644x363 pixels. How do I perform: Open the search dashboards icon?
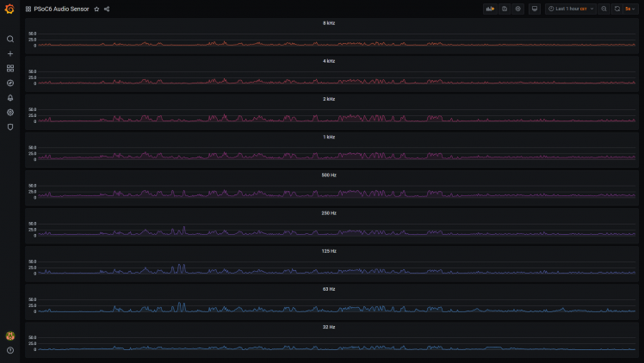10,39
